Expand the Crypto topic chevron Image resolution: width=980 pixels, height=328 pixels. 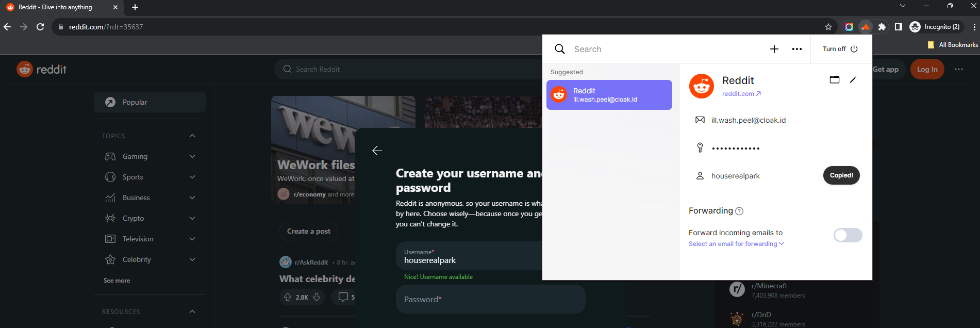pos(192,218)
